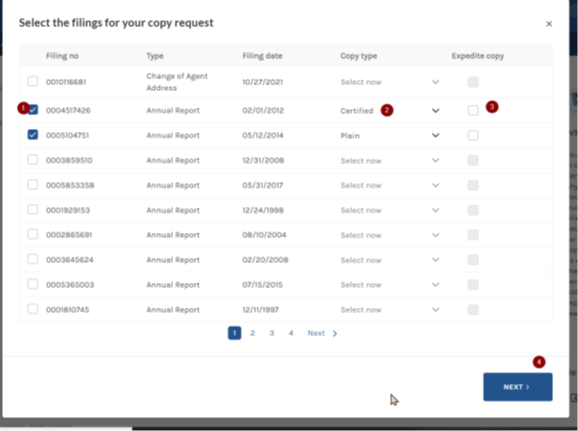Screen dimensions: 578x431
Task: Switch to page 4 of filings
Action: click(x=291, y=333)
